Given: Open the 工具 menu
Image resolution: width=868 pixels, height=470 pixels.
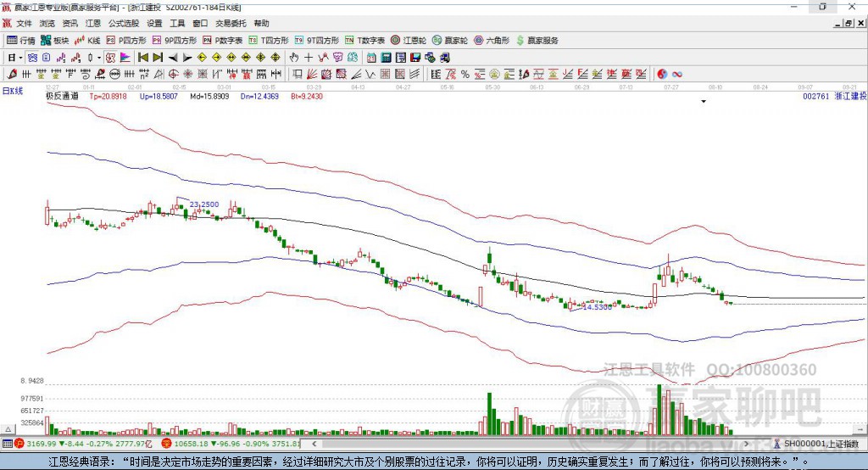Looking at the screenshot, I should coord(177,23).
